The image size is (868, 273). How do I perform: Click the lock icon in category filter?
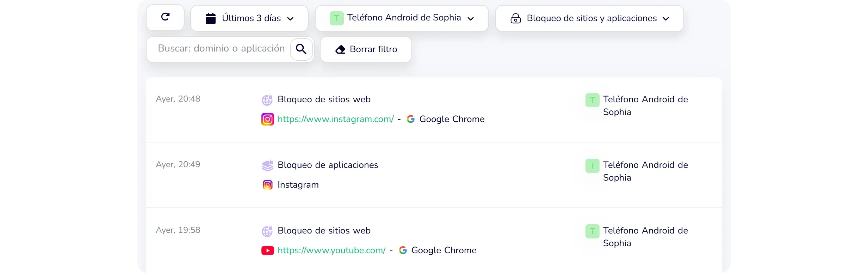coord(516,18)
